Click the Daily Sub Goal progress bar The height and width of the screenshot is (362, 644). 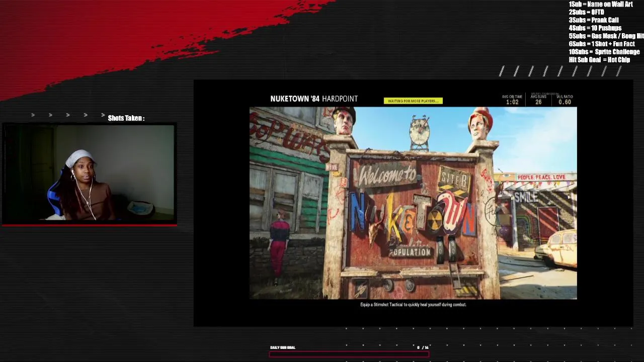pyautogui.click(x=349, y=354)
